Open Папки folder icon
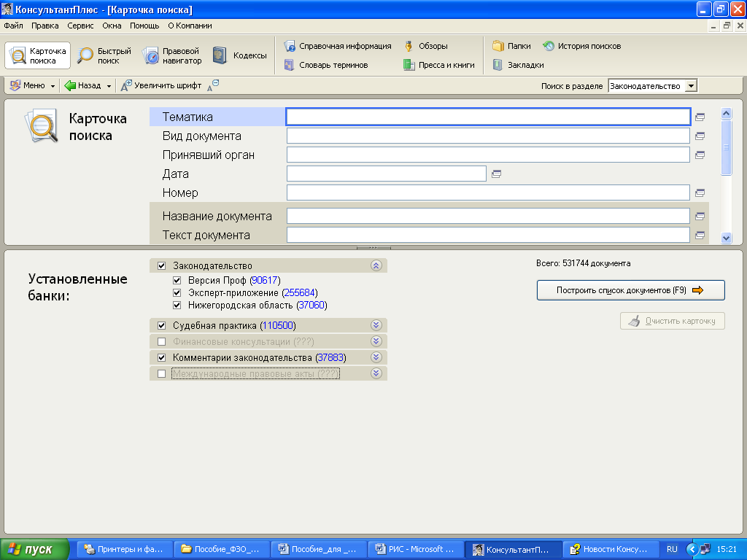Viewport: 747px width, 560px height. (x=498, y=46)
